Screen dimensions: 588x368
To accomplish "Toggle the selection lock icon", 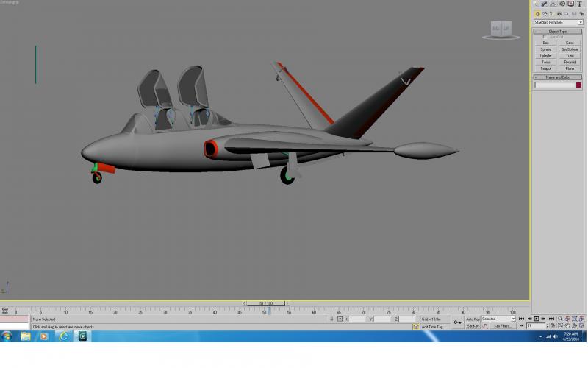I will pyautogui.click(x=331, y=319).
